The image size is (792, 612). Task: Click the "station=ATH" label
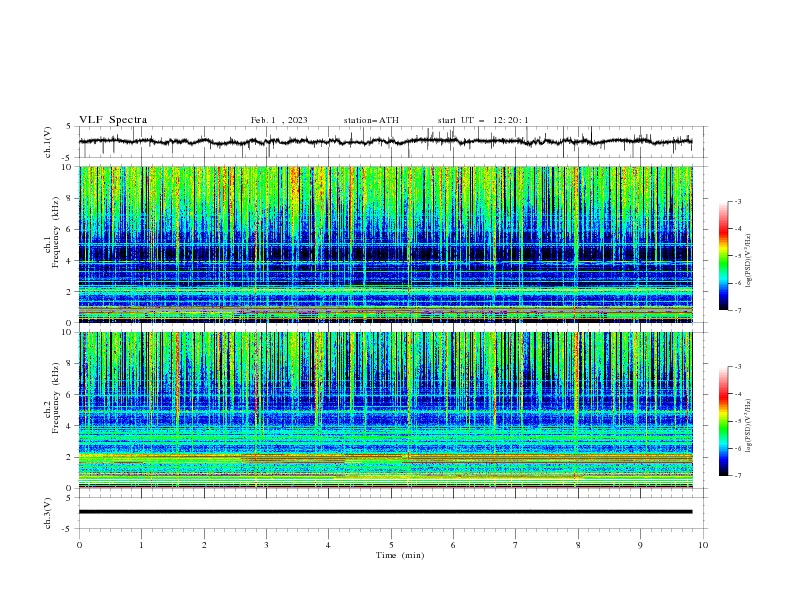[371, 120]
